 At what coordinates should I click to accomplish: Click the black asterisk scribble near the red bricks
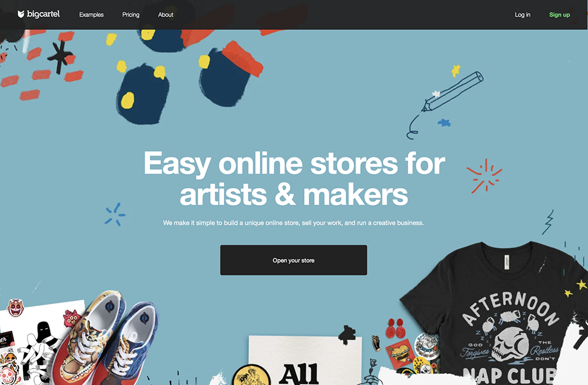point(60,56)
